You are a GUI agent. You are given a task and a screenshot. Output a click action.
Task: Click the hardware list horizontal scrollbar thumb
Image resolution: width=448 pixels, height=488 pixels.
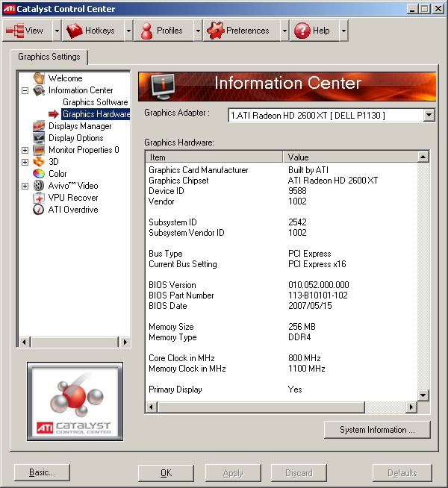pyautogui.click(x=261, y=407)
